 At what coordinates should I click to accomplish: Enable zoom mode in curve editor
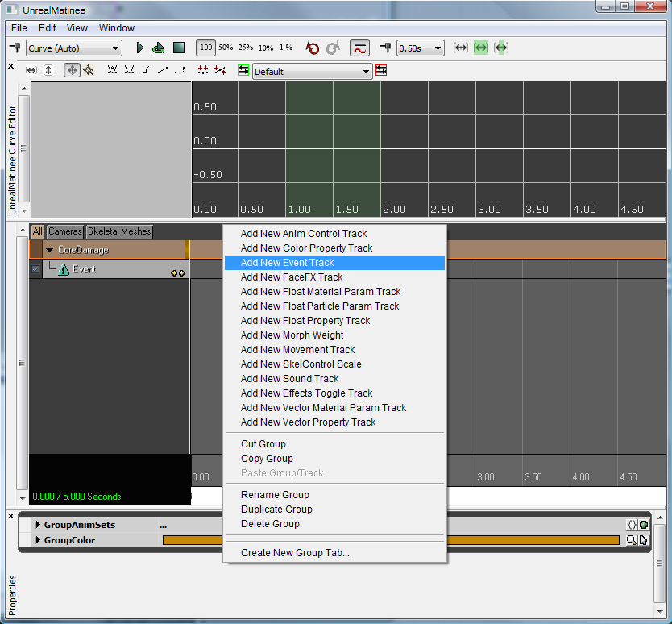point(89,70)
